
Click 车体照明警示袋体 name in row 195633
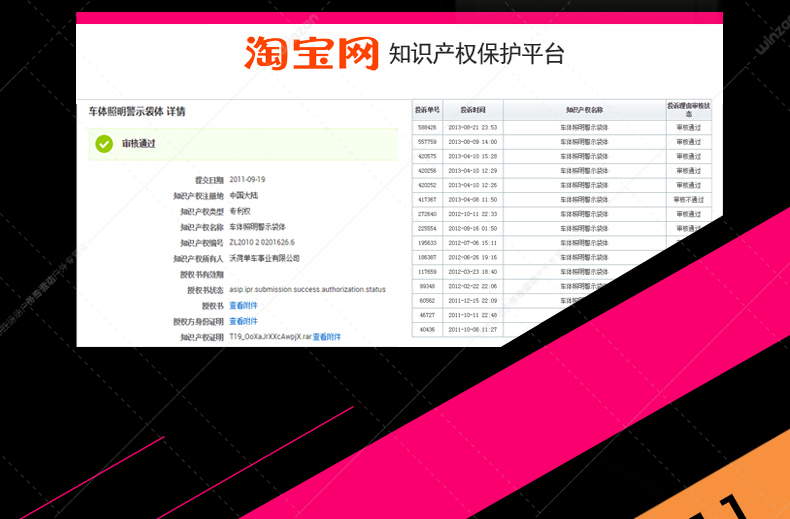click(x=584, y=243)
